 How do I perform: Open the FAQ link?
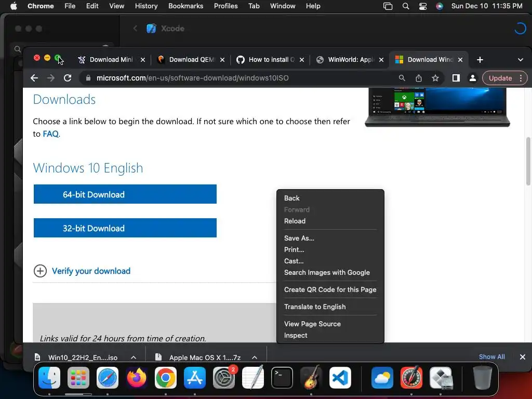(50, 134)
